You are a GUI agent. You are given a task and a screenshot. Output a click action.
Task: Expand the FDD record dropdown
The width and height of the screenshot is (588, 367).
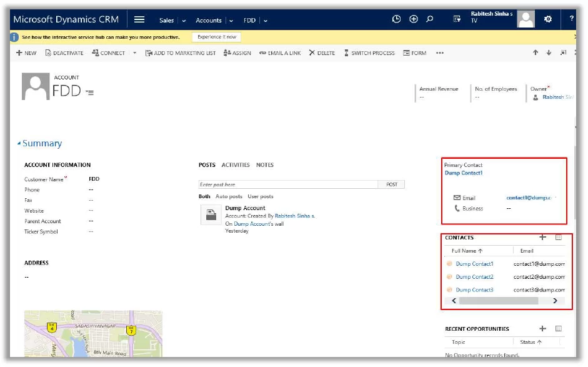click(89, 93)
